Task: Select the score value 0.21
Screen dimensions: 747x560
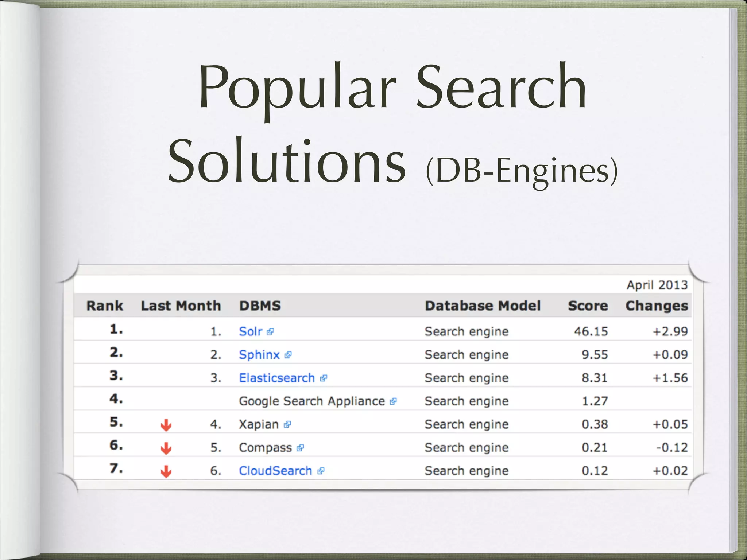Action: pos(595,448)
